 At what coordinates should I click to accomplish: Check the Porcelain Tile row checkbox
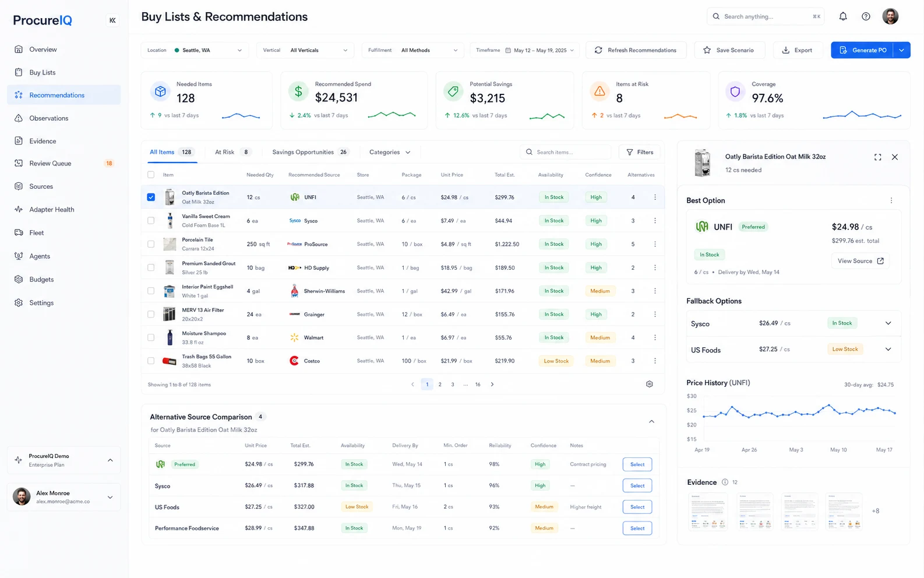point(151,244)
